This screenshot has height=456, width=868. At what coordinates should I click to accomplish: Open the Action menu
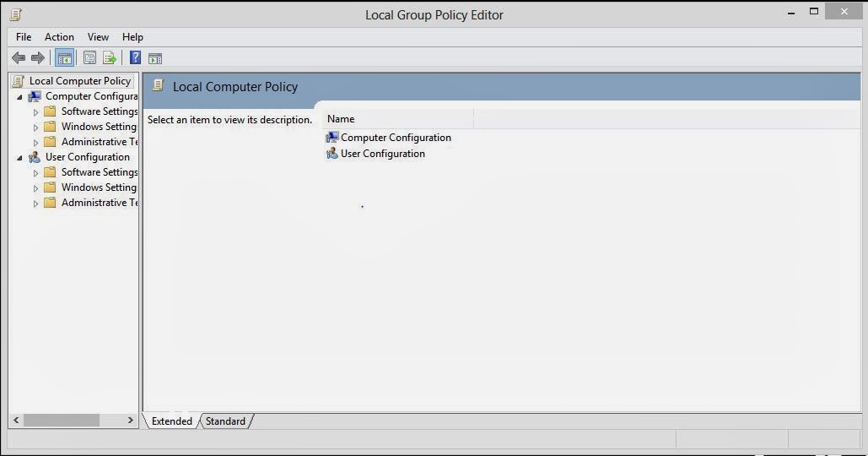point(59,37)
